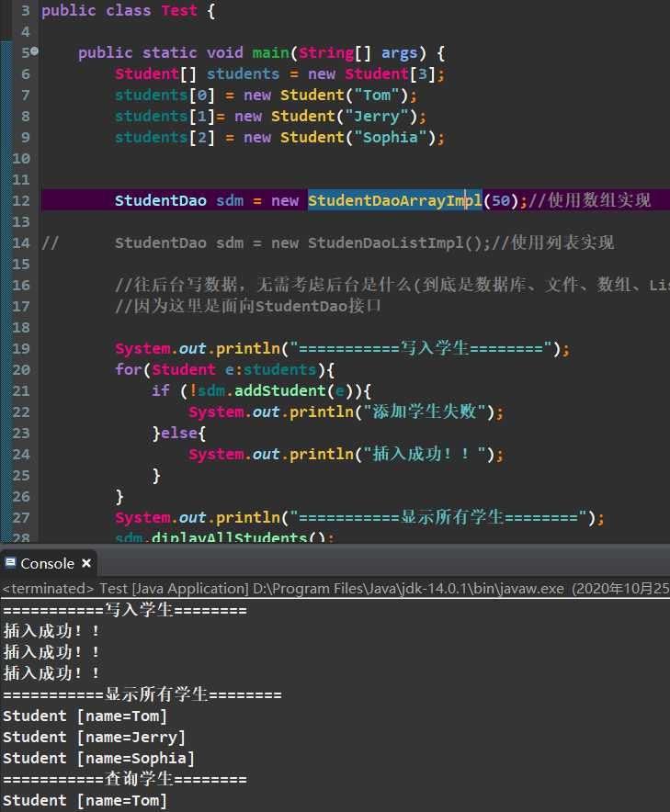Click the "Jerry" string literal in line 8
Viewport: 670px width, 812px height.
(x=377, y=117)
